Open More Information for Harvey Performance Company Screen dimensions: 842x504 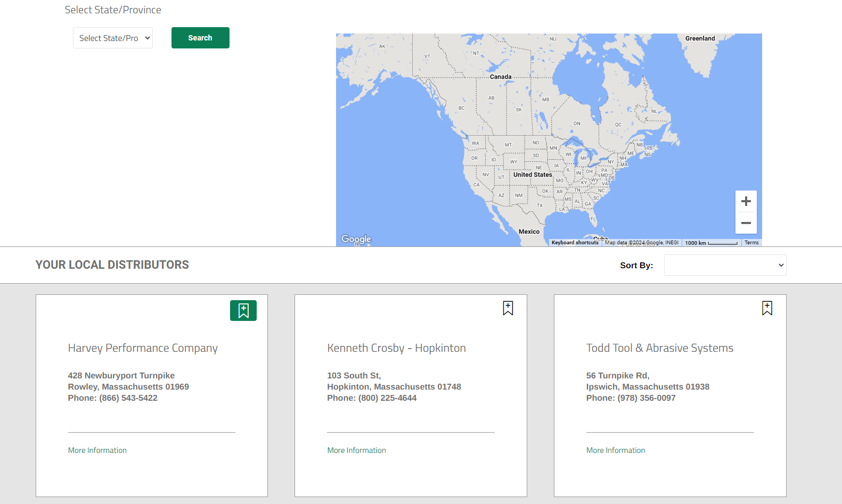[97, 450]
